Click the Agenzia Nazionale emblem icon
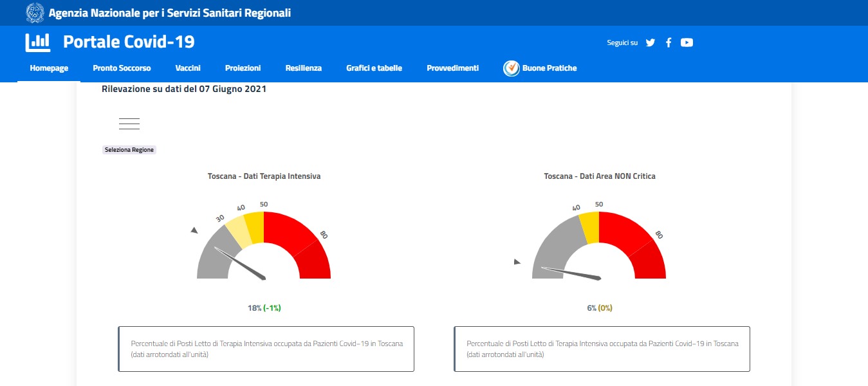Viewport: 868px width, 386px height. coord(35,12)
